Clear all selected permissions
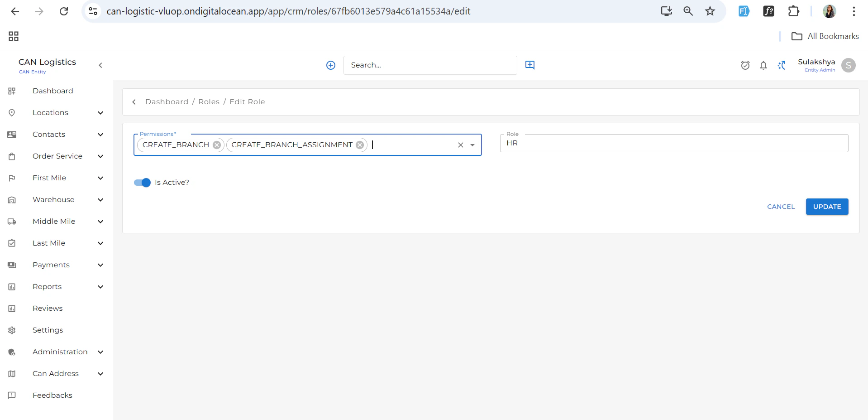Viewport: 868px width, 420px height. coord(461,145)
